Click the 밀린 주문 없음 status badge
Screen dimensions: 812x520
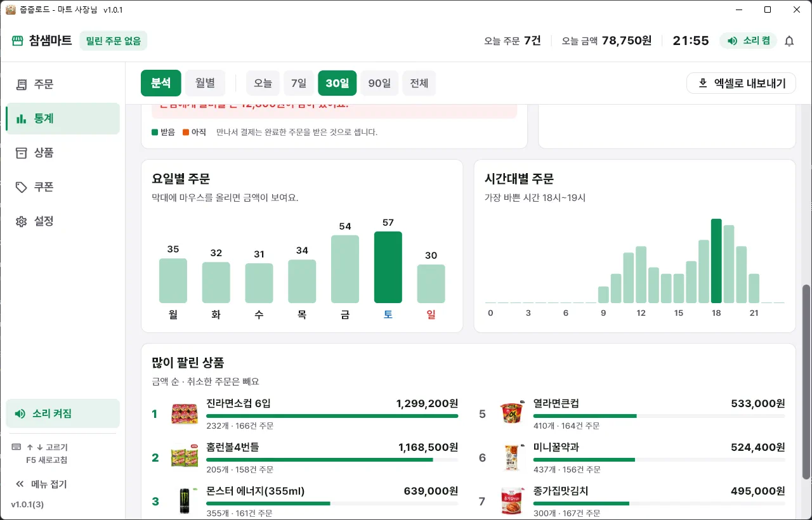tap(114, 41)
